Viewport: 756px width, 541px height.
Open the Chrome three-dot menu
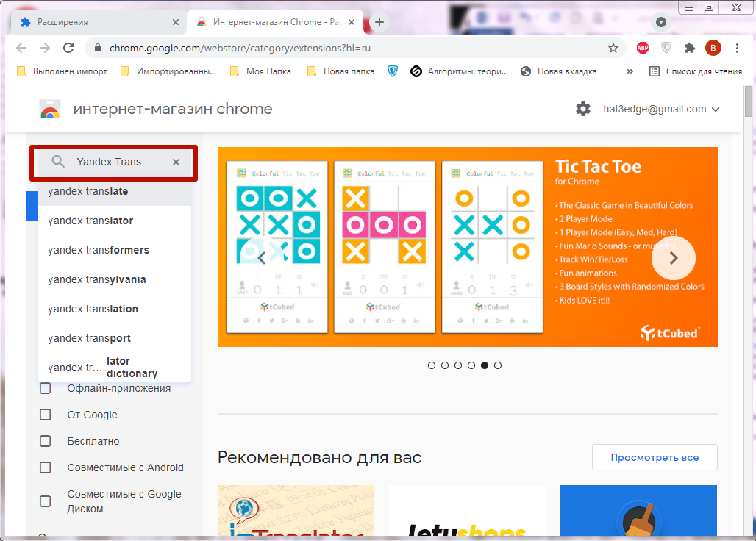point(737,48)
